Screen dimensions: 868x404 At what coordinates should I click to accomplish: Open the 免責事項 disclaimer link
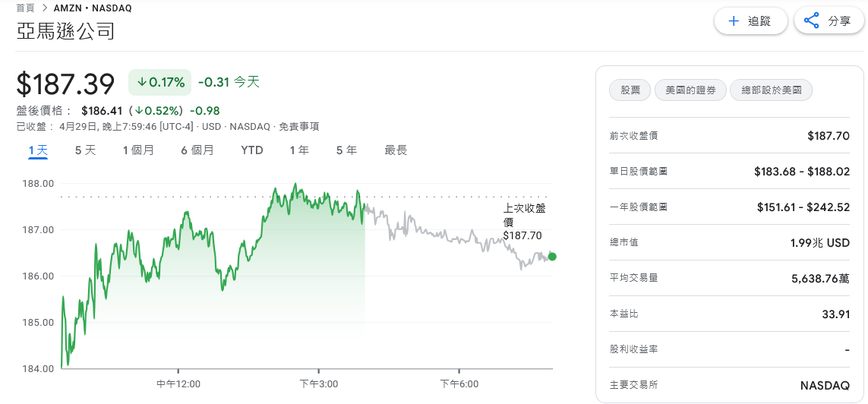[298, 127]
